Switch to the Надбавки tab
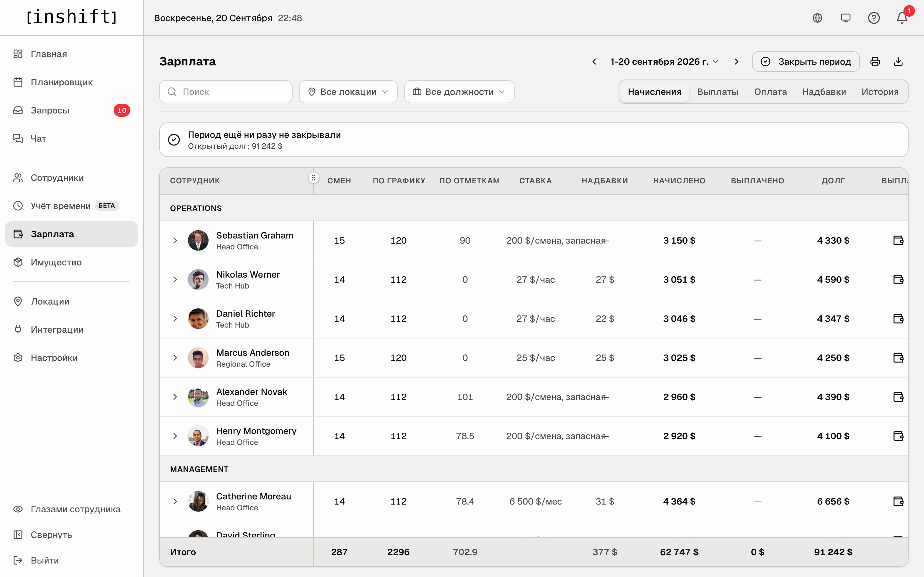The height and width of the screenshot is (577, 924). click(x=824, y=92)
